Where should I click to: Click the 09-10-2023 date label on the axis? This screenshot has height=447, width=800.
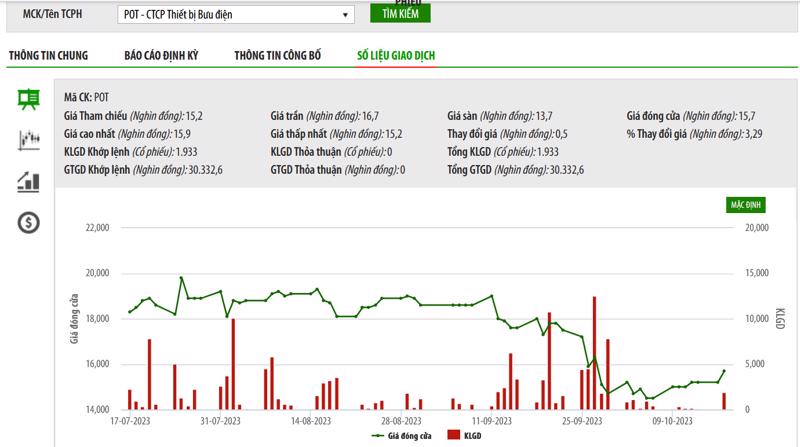pyautogui.click(x=672, y=421)
